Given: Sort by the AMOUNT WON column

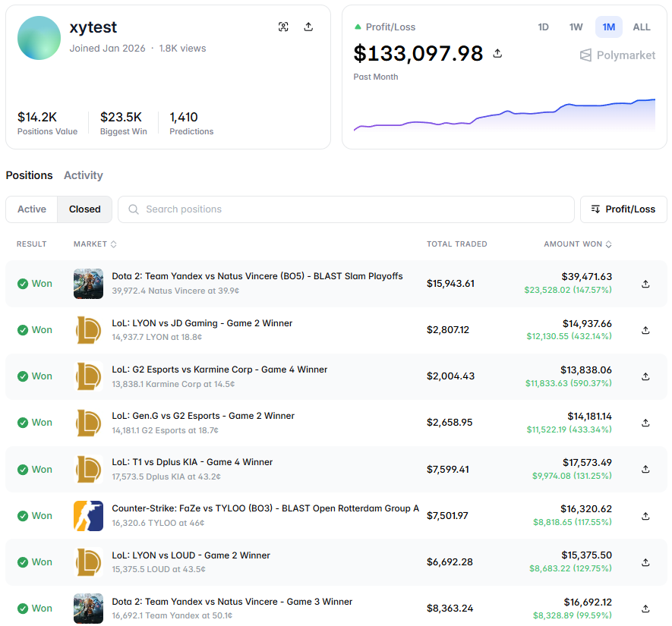Looking at the screenshot, I should 577,244.
